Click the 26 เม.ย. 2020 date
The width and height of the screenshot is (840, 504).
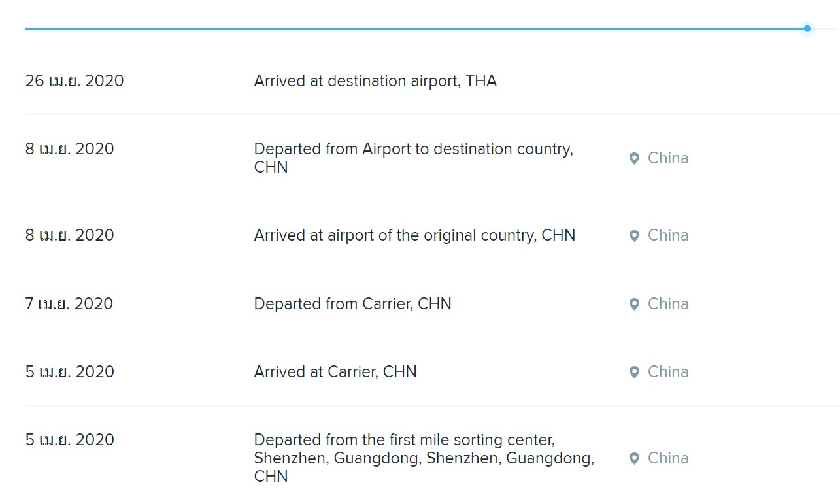[x=75, y=81]
